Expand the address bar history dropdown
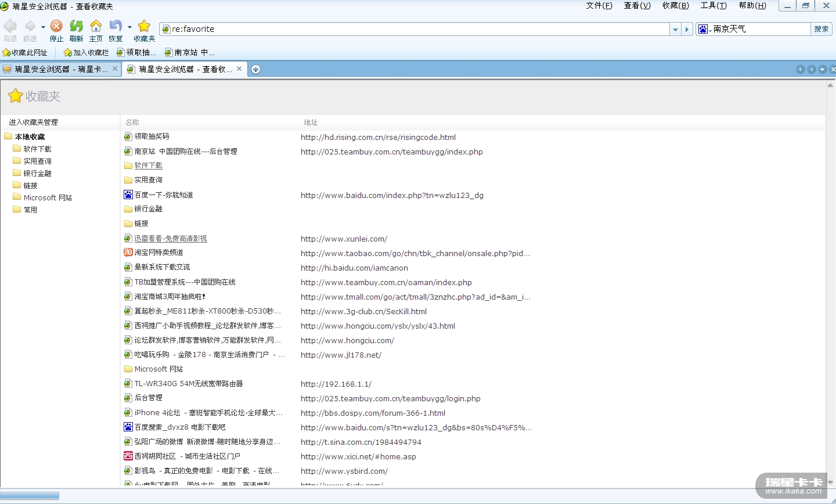The image size is (836, 504). [x=675, y=29]
